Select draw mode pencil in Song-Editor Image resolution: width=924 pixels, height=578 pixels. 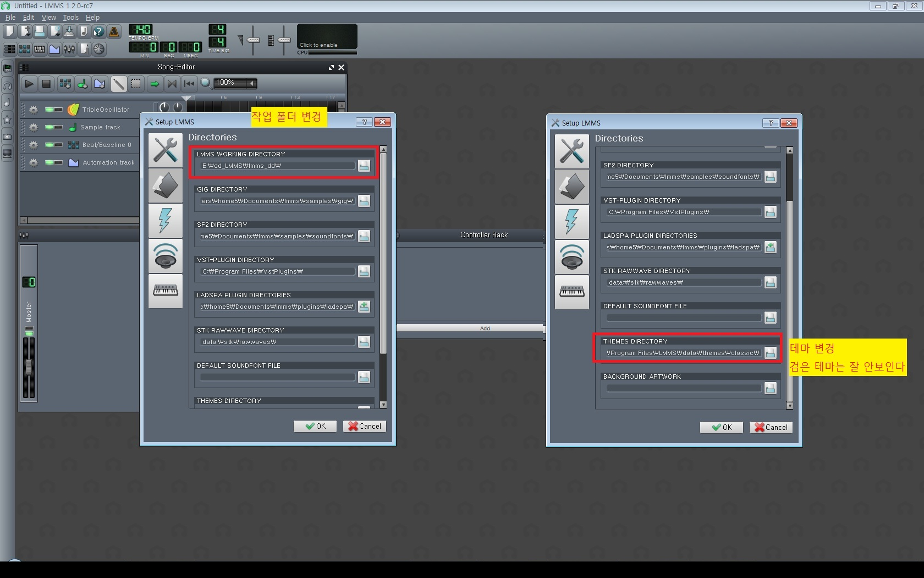tap(118, 84)
